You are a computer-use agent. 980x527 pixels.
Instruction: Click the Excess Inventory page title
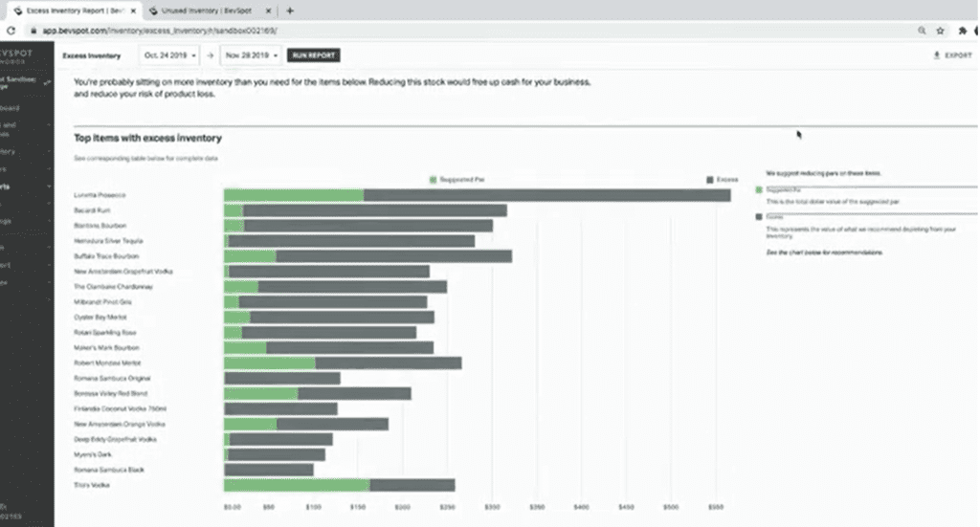click(x=91, y=55)
